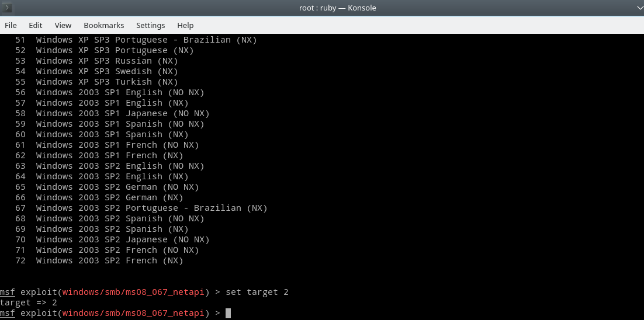
Task: Click the 'target => 2' output line
Action: [28, 302]
